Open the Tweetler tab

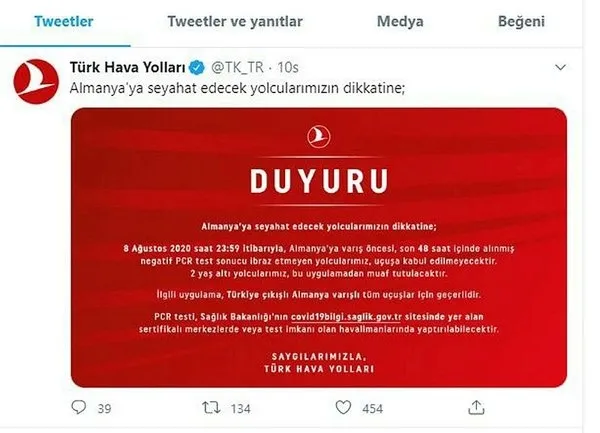(64, 21)
